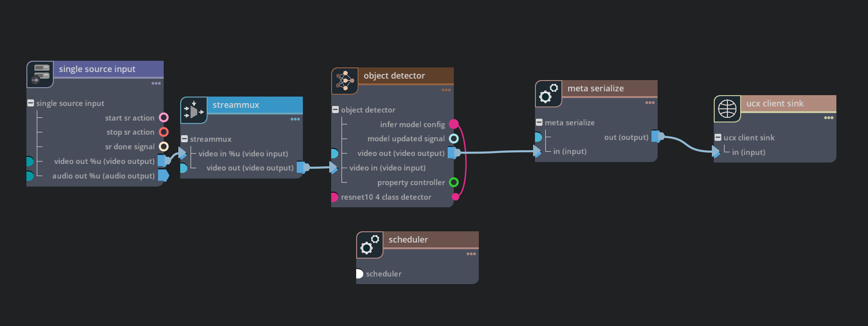Image resolution: width=868 pixels, height=326 pixels.
Task: Click object detector video out output connector
Action: click(454, 153)
